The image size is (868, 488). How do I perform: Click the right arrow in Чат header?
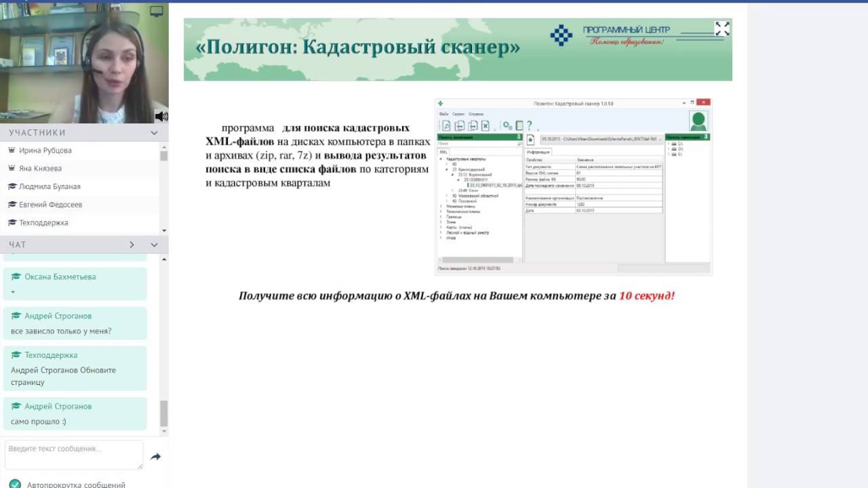pyautogui.click(x=132, y=245)
